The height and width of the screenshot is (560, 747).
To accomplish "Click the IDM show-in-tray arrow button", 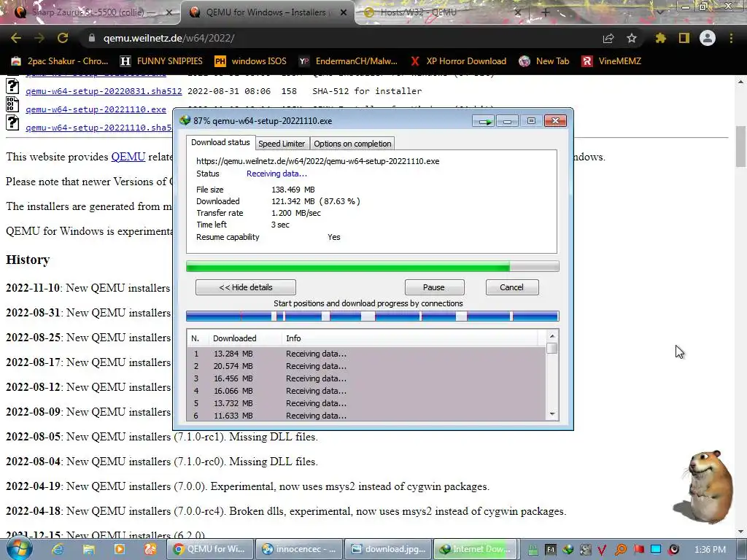I will tap(484, 122).
